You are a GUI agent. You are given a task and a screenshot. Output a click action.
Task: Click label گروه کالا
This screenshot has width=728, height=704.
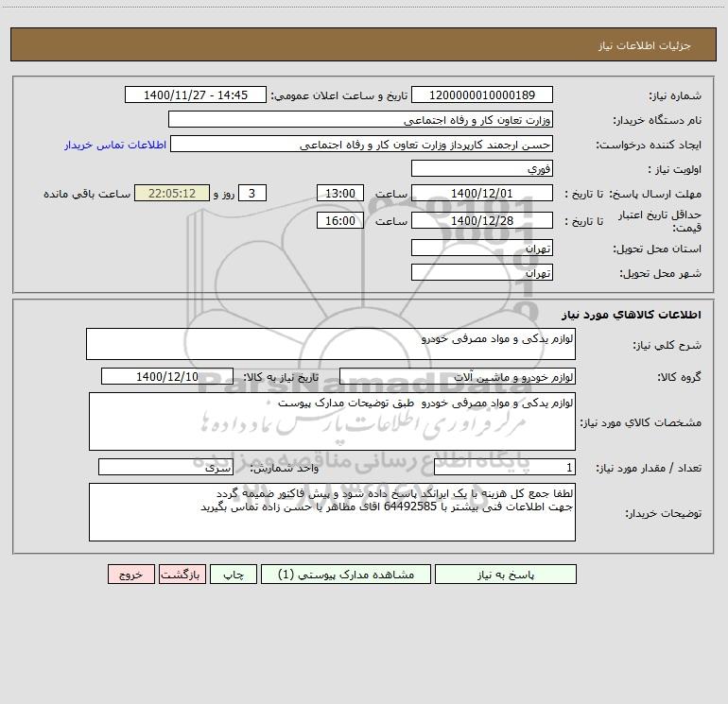(680, 377)
